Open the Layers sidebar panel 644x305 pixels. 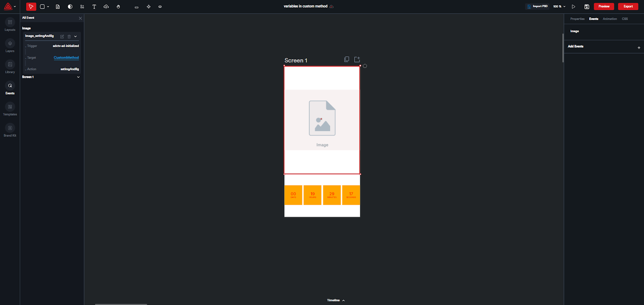click(x=10, y=45)
